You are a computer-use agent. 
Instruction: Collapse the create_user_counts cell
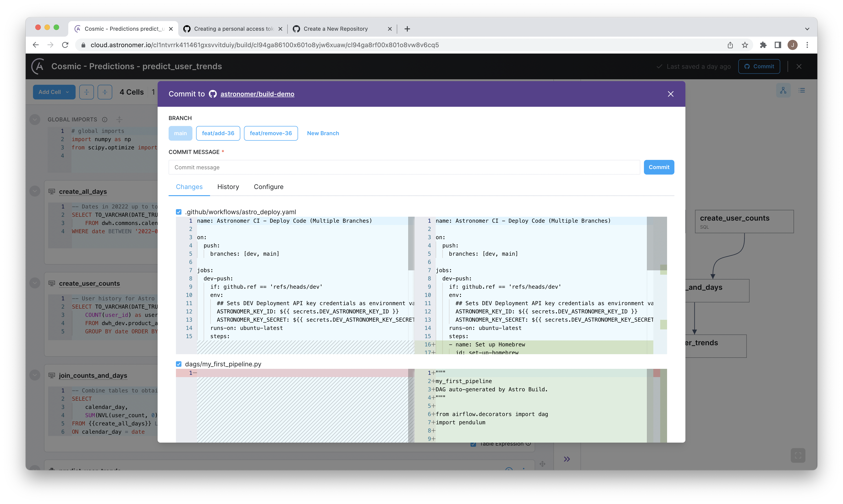(x=35, y=283)
